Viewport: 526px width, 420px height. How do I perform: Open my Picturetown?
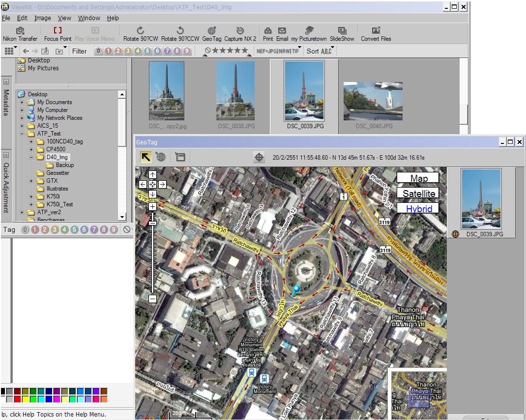coord(309,34)
